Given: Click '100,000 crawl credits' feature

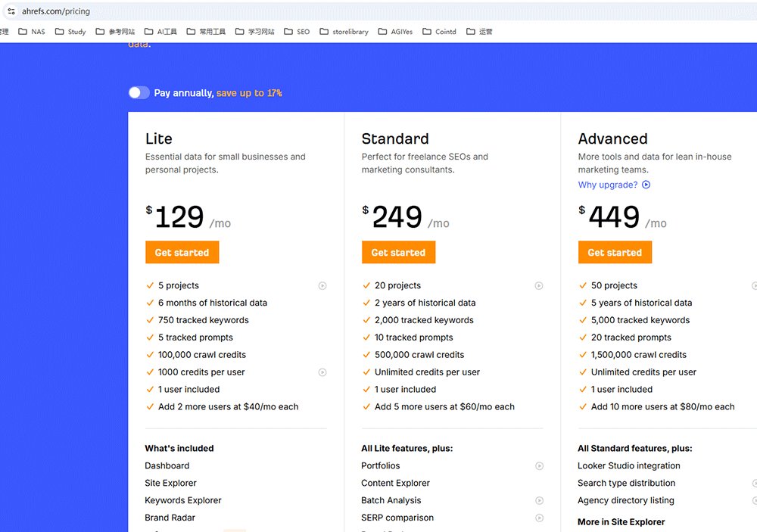Looking at the screenshot, I should point(202,355).
